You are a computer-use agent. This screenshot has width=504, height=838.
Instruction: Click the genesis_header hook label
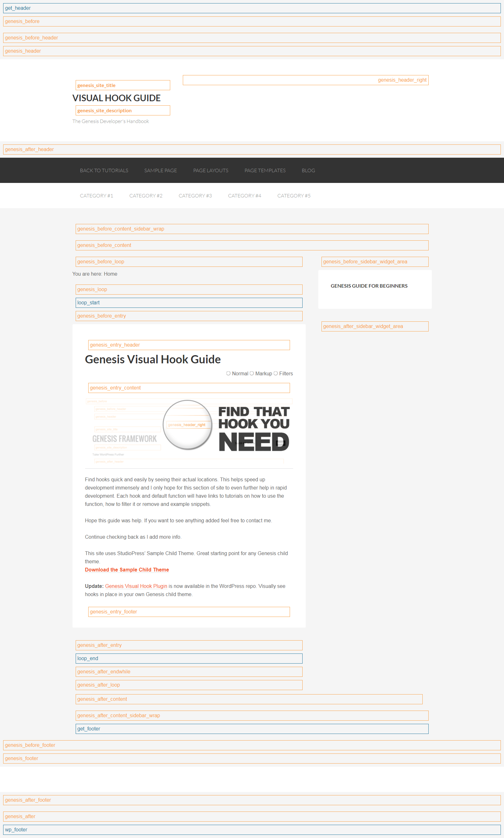point(252,51)
